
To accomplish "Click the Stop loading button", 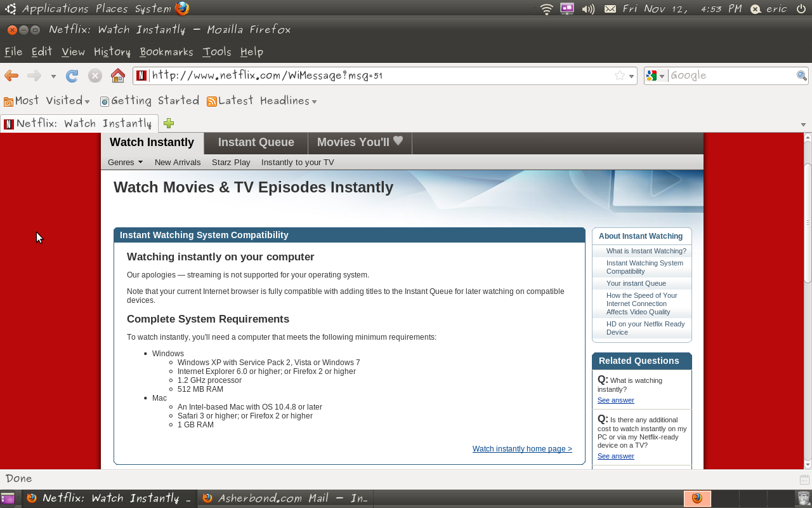I will click(x=95, y=76).
